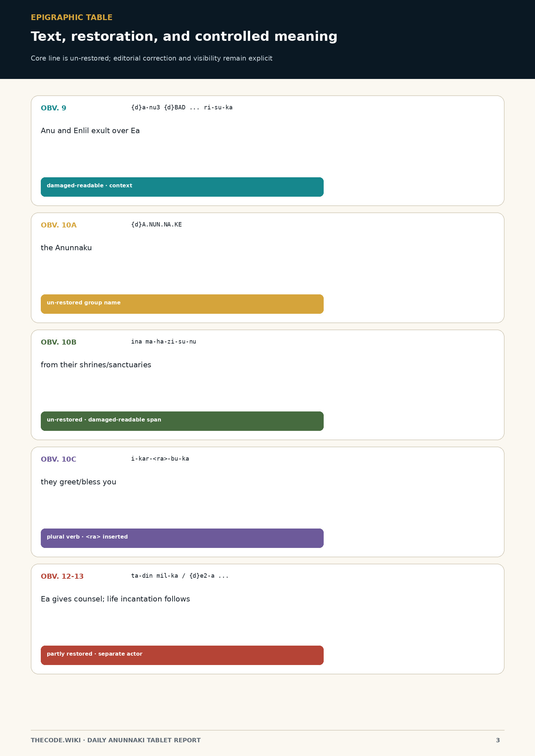The width and height of the screenshot is (535, 756).
Task: Click the OBV. 10B line label
Action: tap(59, 342)
